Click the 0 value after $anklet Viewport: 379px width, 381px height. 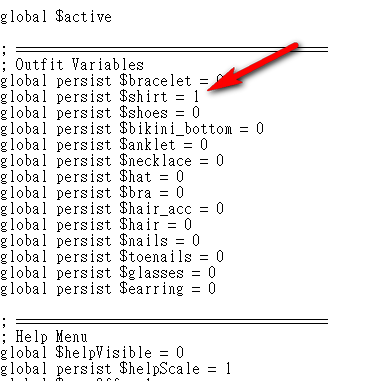pyautogui.click(x=204, y=145)
